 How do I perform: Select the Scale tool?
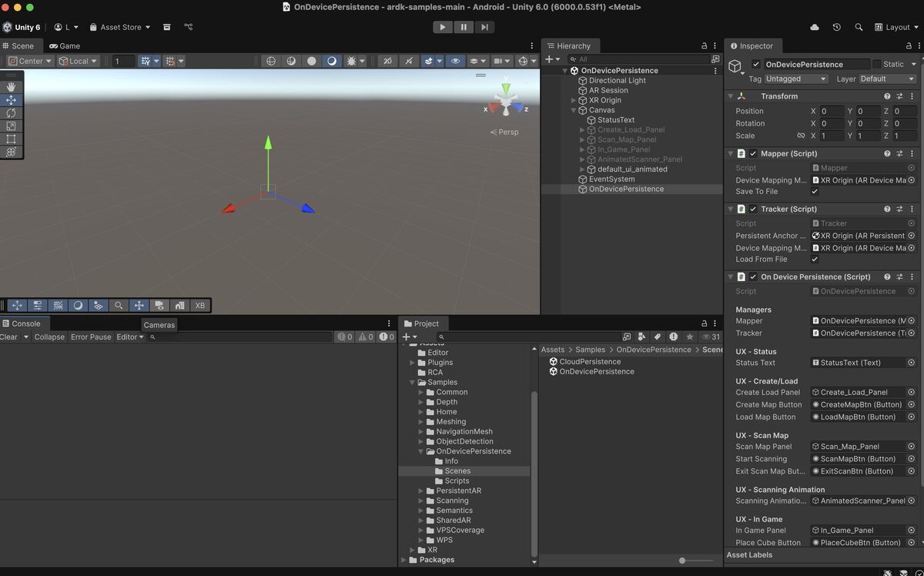click(x=11, y=126)
